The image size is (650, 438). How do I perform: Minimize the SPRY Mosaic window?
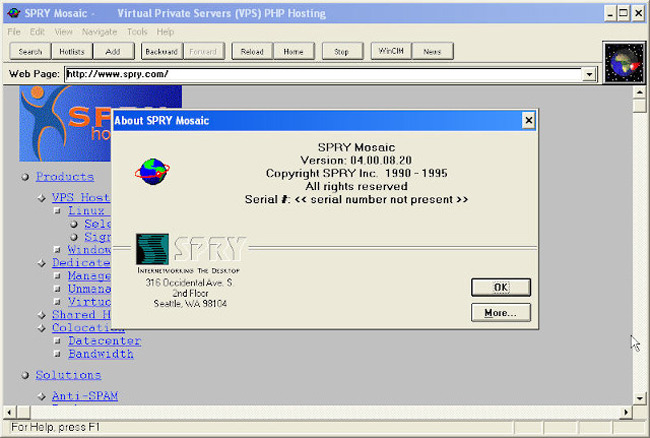pyautogui.click(x=610, y=13)
